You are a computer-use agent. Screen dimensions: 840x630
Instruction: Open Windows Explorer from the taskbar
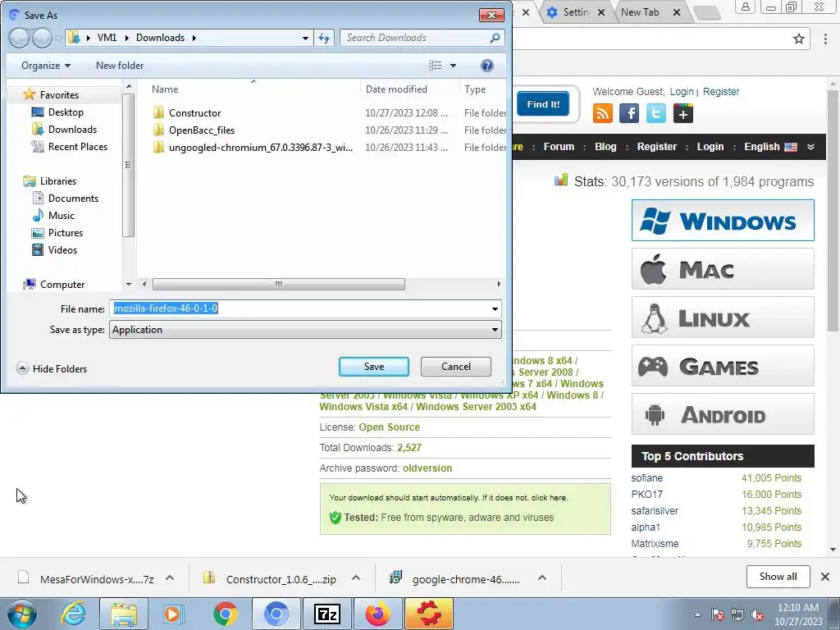coord(123,614)
